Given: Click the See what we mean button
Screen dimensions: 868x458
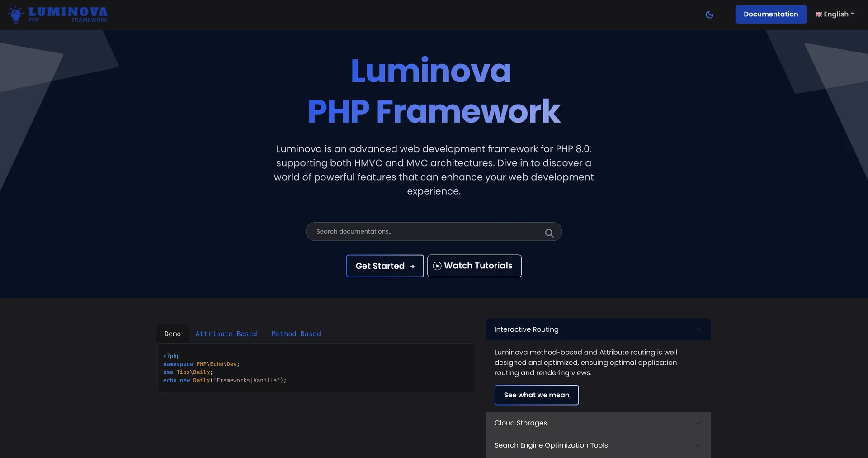Looking at the screenshot, I should tap(537, 395).
